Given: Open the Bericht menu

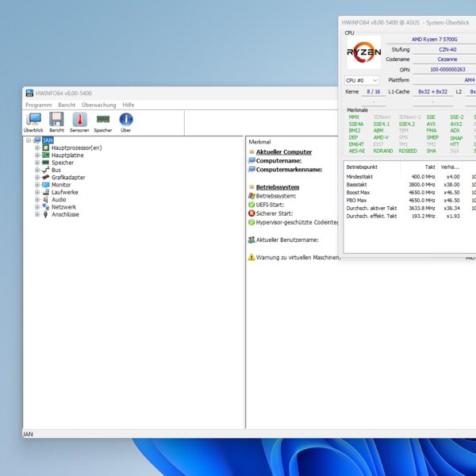Looking at the screenshot, I should click(x=67, y=105).
